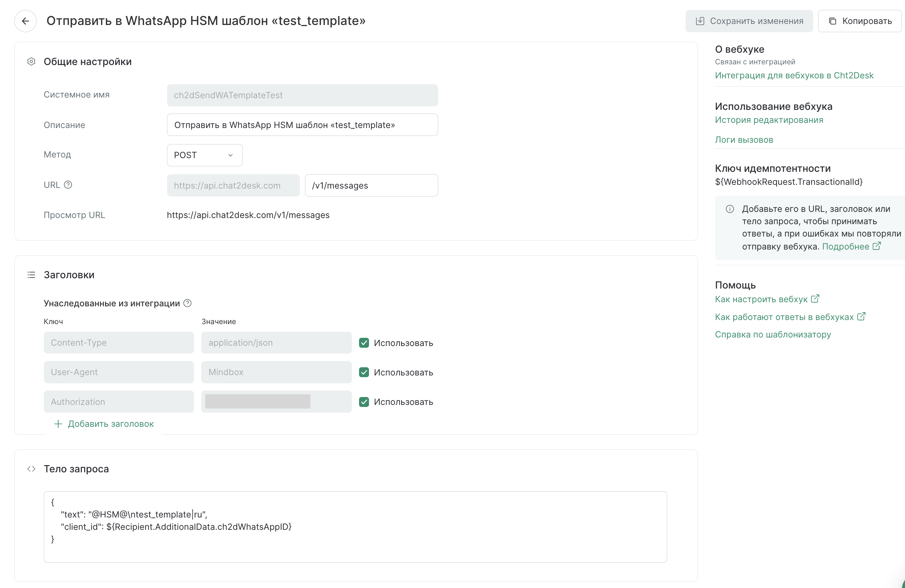905x588 pixels.
Task: Uncheck Использовать for Authorization header
Action: pyautogui.click(x=364, y=402)
